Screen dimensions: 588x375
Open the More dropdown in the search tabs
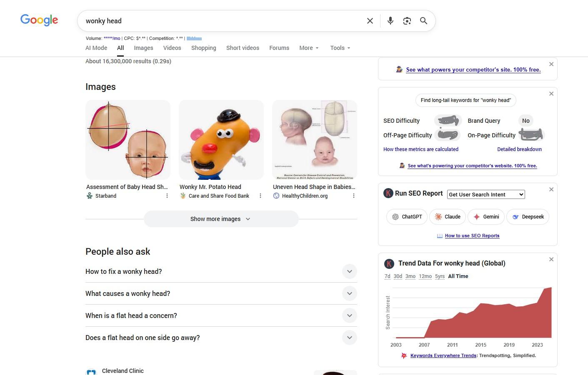point(309,48)
